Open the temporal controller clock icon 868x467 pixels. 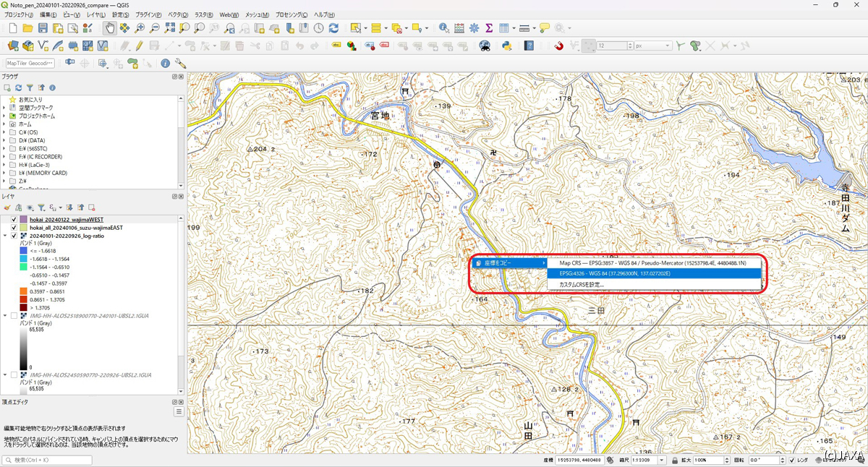[x=318, y=28]
